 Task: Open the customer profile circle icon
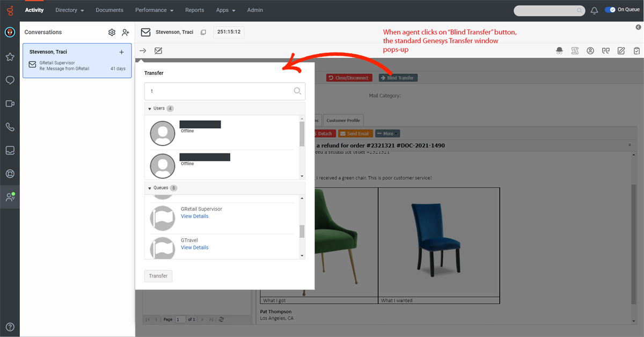click(x=590, y=51)
